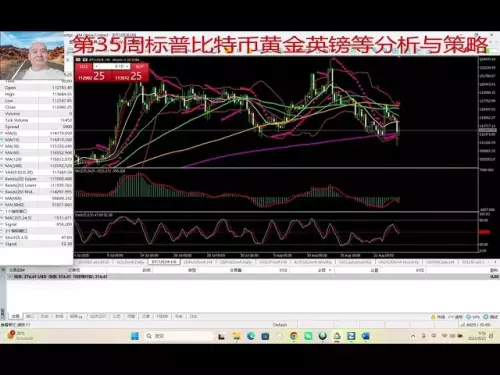This screenshot has height=375, width=500.
Task: Expand hidden system tray icons chevron
Action: 413,336
